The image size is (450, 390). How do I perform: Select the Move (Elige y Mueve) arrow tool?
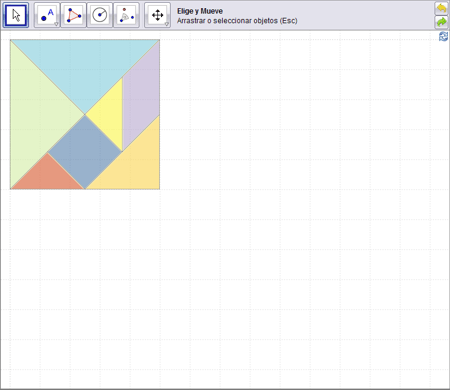pos(16,15)
